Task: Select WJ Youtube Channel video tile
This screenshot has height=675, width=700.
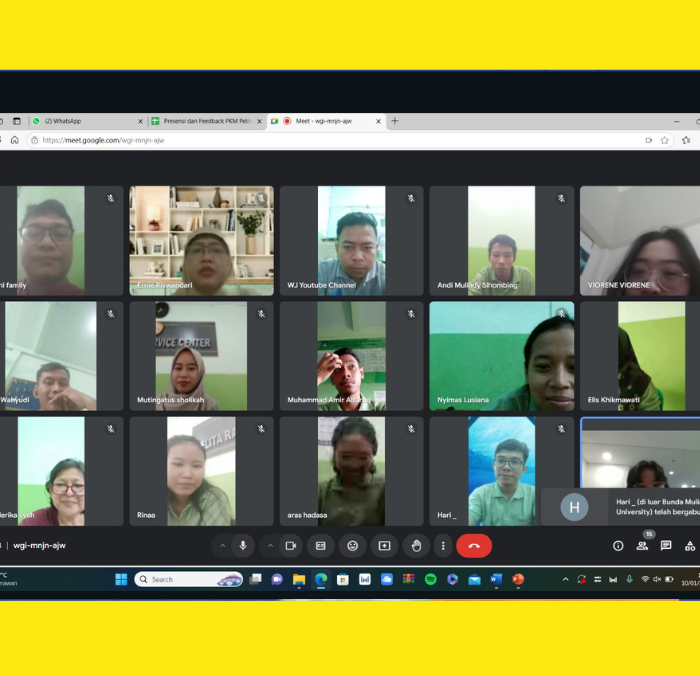Action: [x=351, y=241]
